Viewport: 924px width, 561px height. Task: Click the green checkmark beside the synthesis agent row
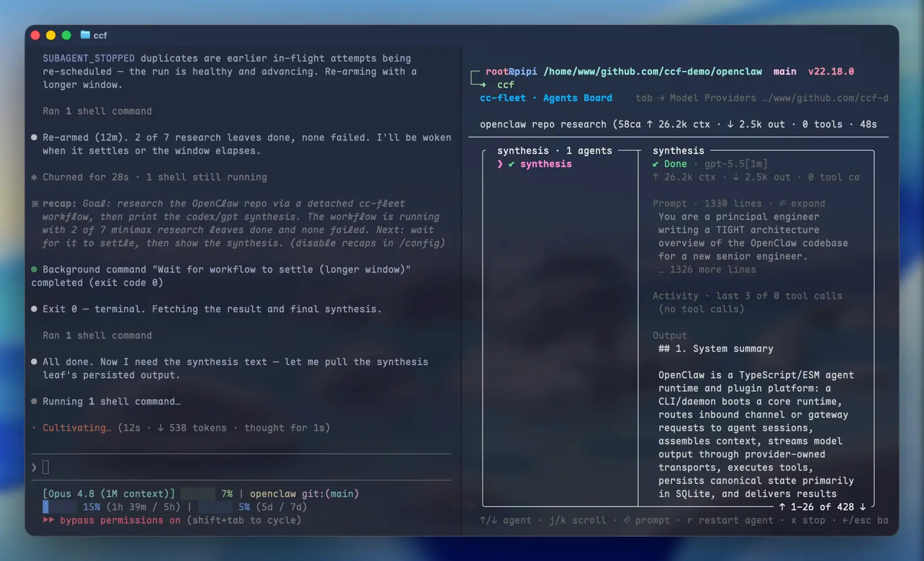511,164
